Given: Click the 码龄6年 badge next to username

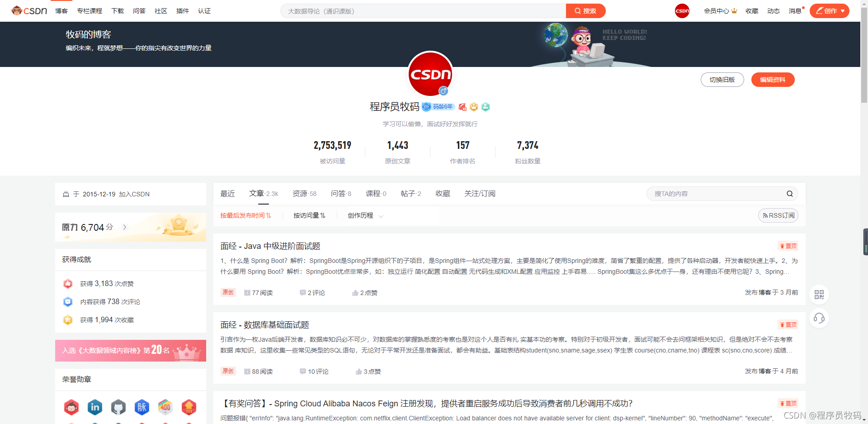Looking at the screenshot, I should 438,107.
